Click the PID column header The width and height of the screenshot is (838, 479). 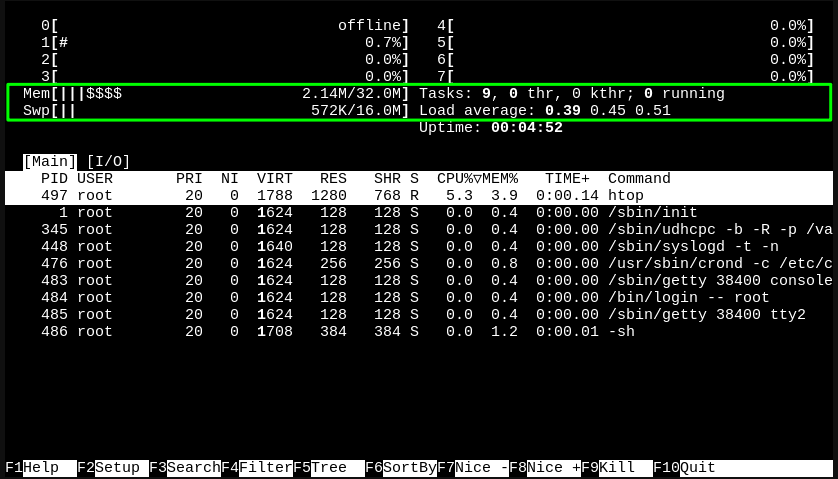click(54, 179)
